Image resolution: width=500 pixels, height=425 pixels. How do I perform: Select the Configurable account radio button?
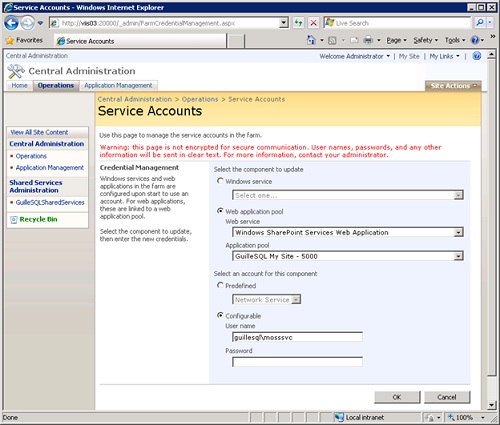click(220, 315)
